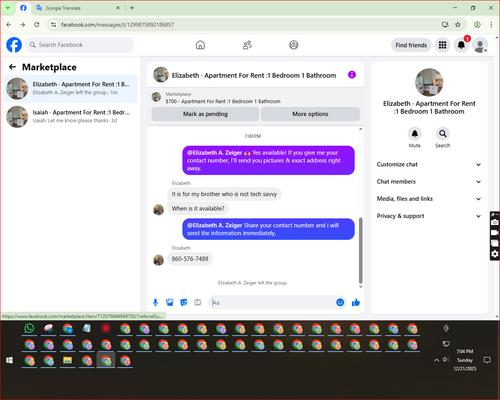Click the message text input field

(x=272, y=302)
